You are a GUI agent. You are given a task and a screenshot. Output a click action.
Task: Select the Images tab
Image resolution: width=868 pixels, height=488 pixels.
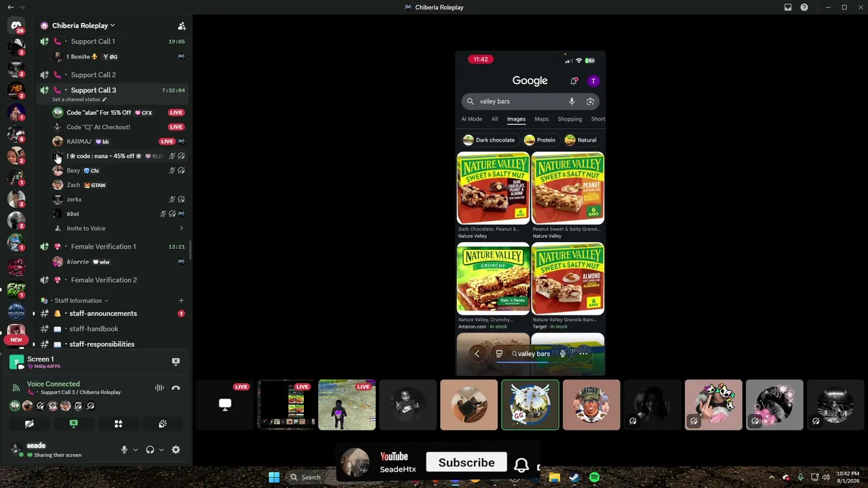pos(516,119)
